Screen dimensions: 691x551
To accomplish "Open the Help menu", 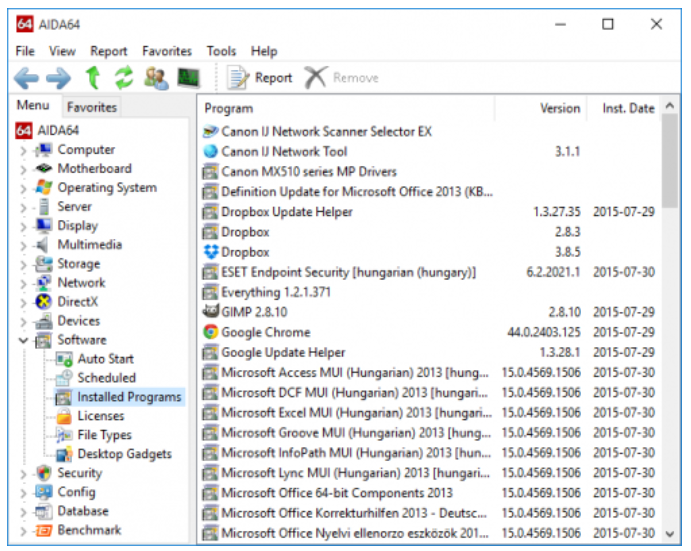I will click(264, 51).
